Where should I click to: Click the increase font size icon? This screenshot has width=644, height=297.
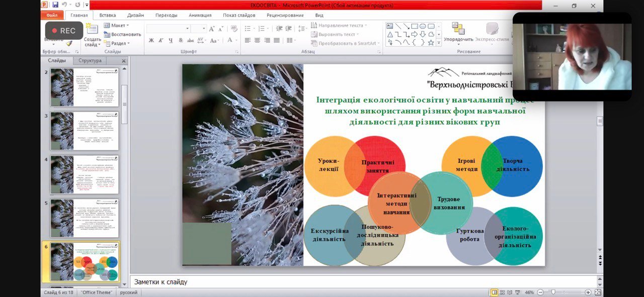pyautogui.click(x=212, y=29)
